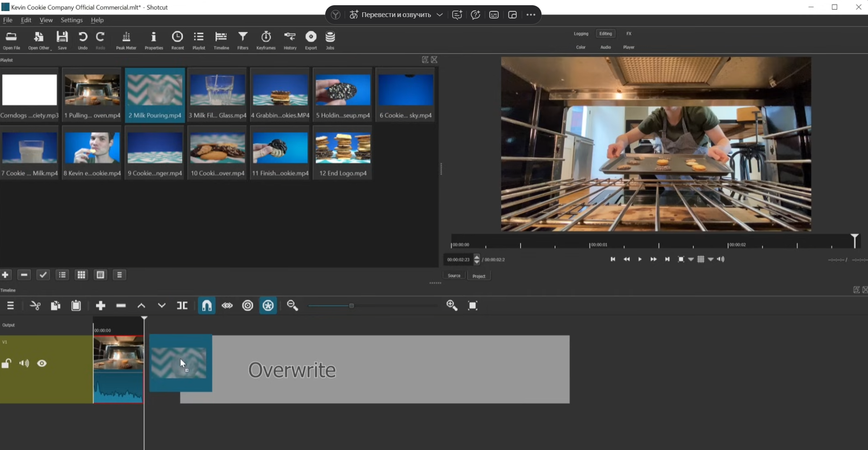Click the Open File icon

(11, 40)
